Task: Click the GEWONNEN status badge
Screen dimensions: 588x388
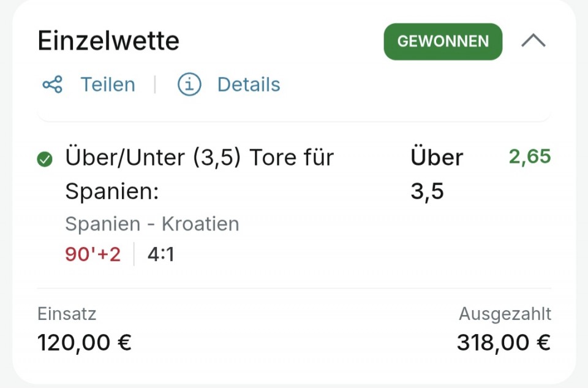Action: coord(443,41)
